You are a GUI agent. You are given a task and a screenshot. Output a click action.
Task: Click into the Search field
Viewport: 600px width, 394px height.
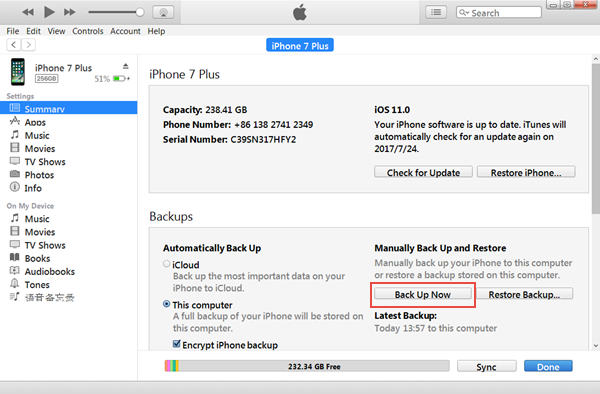[x=499, y=13]
